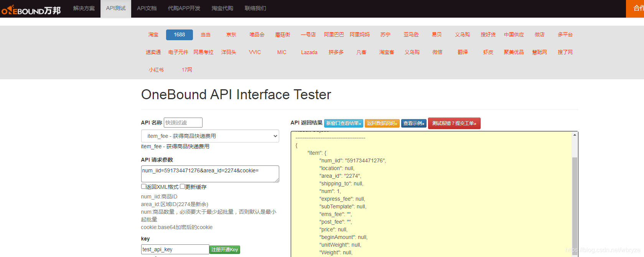Screen dimensions: 644x257
Task: Select the 苏宁 platform link
Action: point(385,34)
